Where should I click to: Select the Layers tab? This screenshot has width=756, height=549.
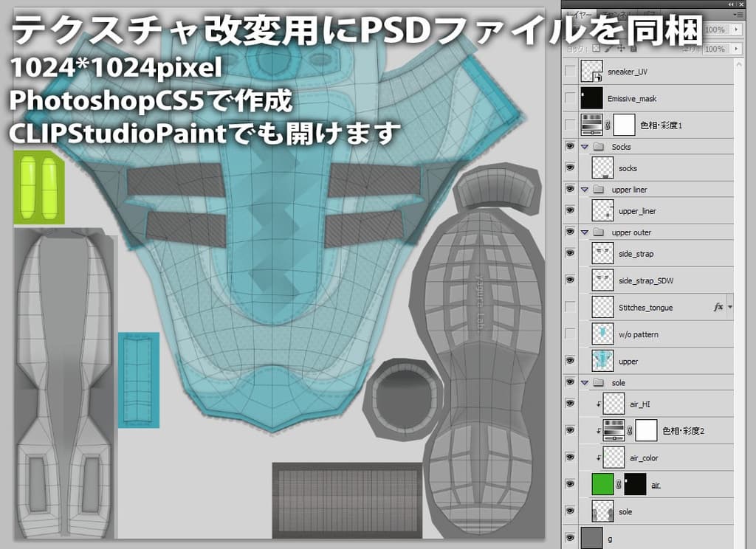pyautogui.click(x=579, y=14)
